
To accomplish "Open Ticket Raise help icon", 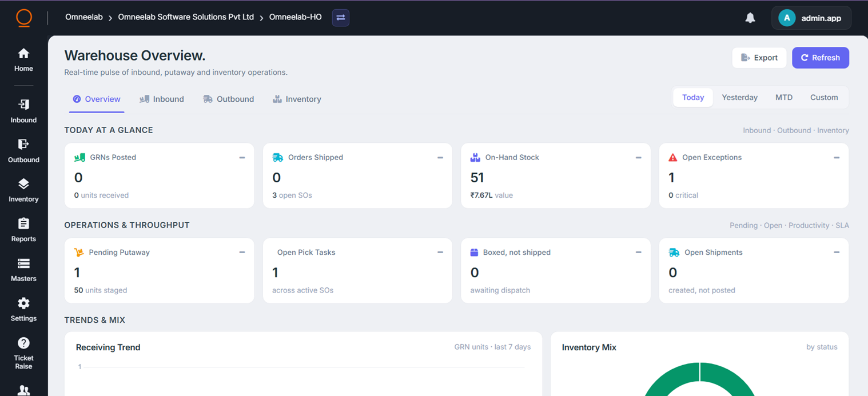I will point(23,353).
